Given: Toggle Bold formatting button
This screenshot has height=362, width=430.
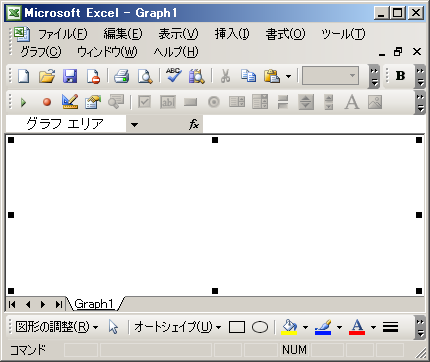Looking at the screenshot, I should (x=400, y=76).
